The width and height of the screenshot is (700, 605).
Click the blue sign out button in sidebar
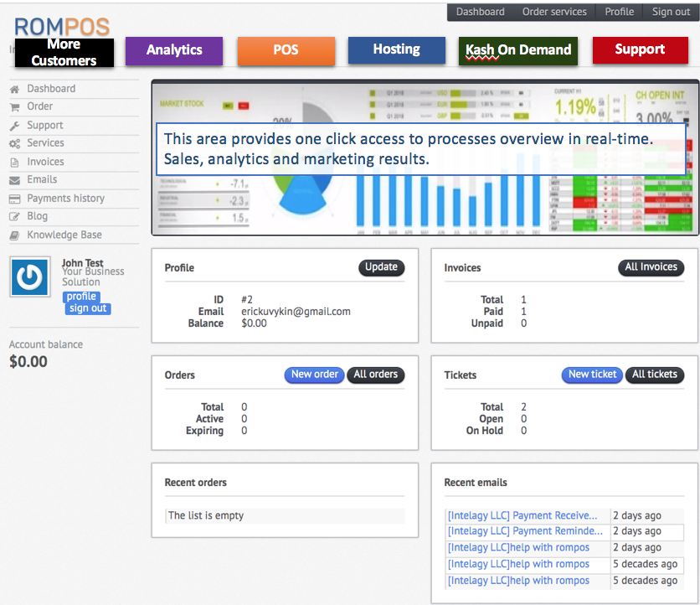point(87,308)
